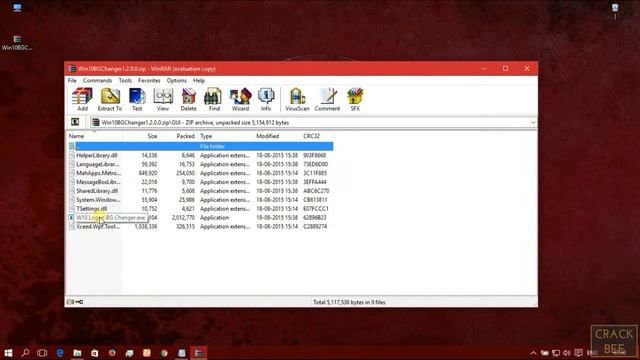
Task: Select the MahApps.Metro... file row
Action: 200,173
